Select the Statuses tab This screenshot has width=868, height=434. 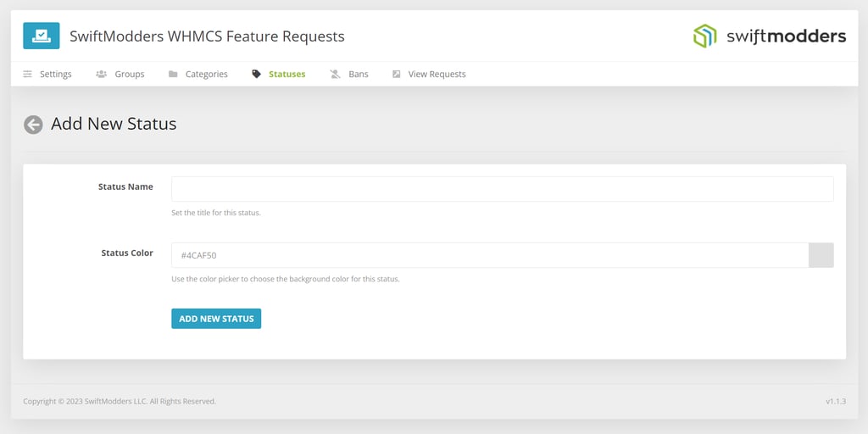278,75
